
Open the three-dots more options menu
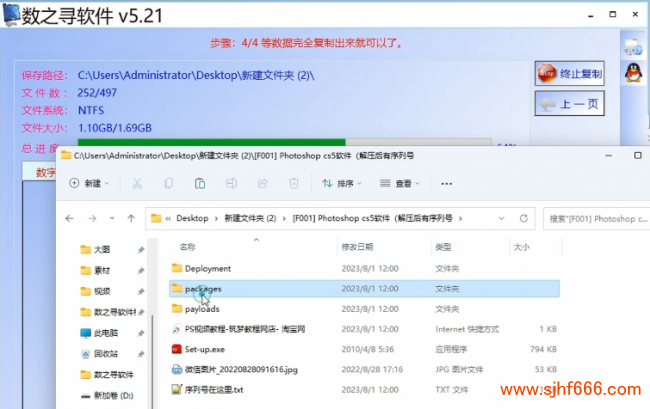(446, 184)
